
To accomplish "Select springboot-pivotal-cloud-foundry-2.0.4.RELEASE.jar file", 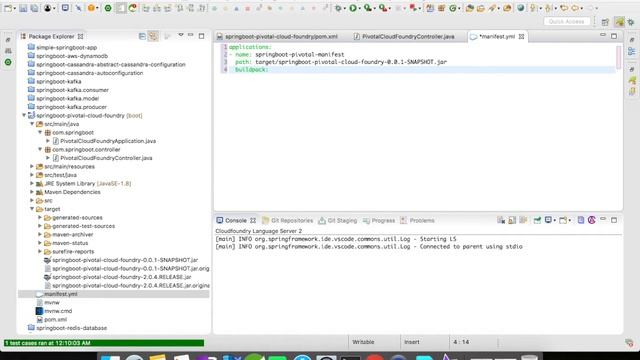I will [x=122, y=277].
